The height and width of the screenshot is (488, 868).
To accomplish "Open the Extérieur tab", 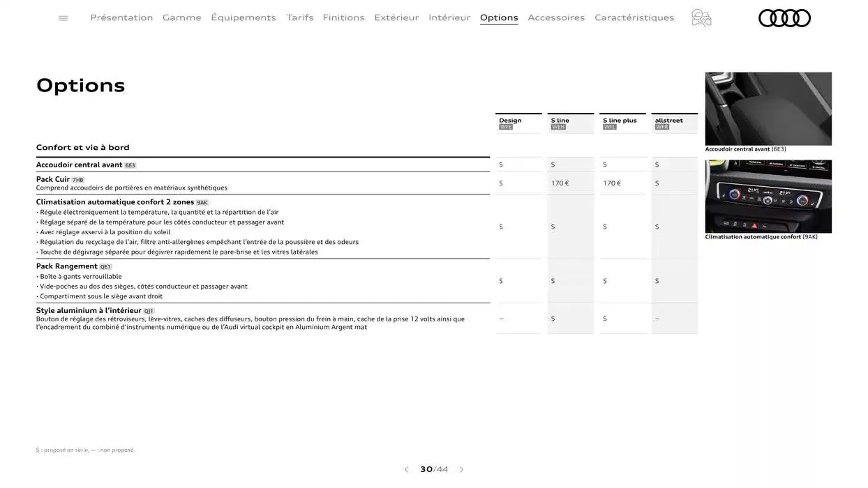I will tap(396, 17).
